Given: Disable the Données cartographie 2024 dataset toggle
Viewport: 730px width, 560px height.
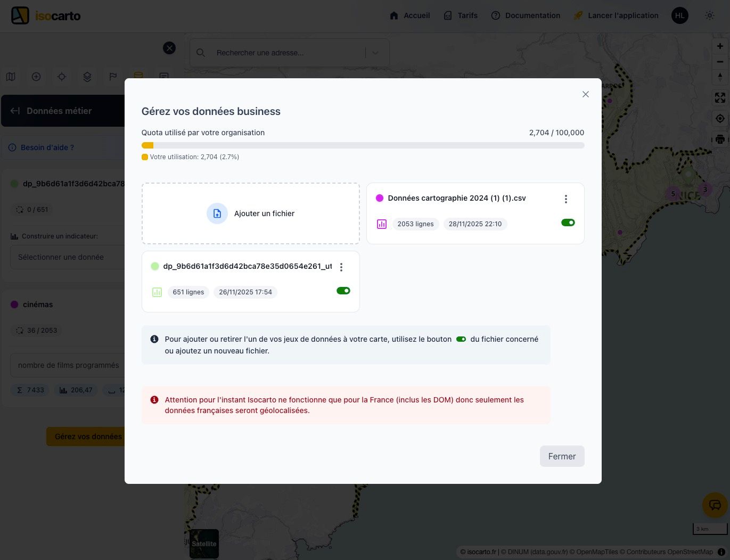Looking at the screenshot, I should coord(568,223).
